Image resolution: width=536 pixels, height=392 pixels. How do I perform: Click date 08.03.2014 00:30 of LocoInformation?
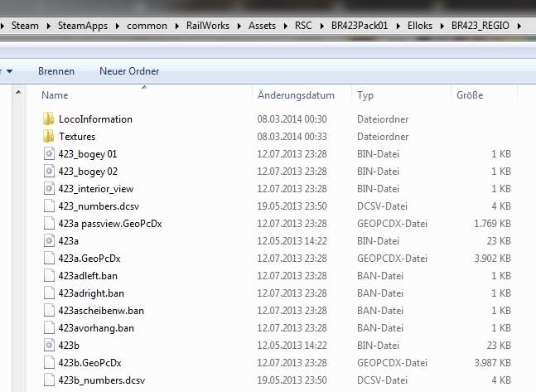[x=292, y=119]
